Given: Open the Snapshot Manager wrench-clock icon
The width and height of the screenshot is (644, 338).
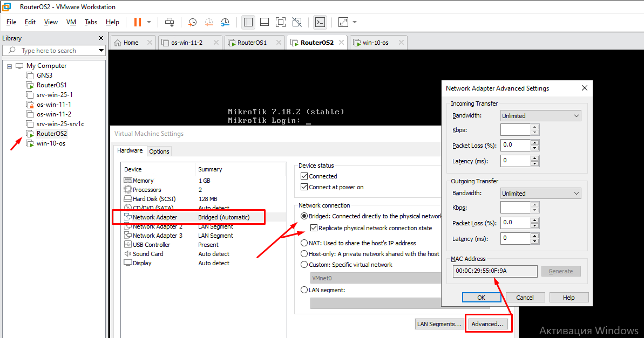Looking at the screenshot, I should coord(225,22).
